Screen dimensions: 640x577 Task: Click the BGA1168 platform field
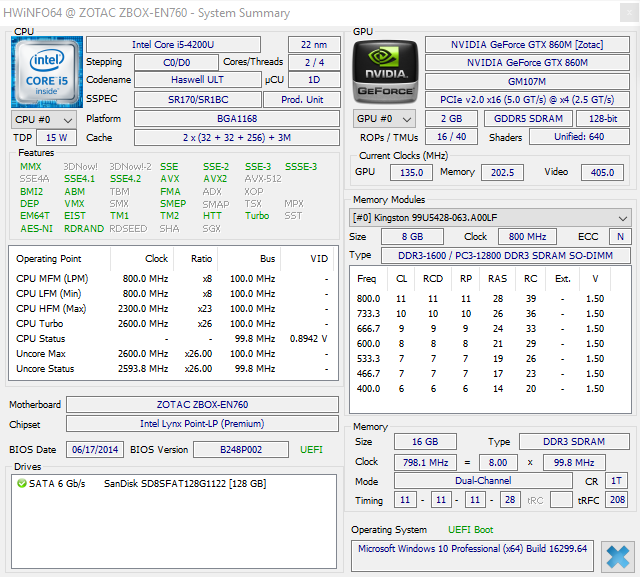(237, 119)
